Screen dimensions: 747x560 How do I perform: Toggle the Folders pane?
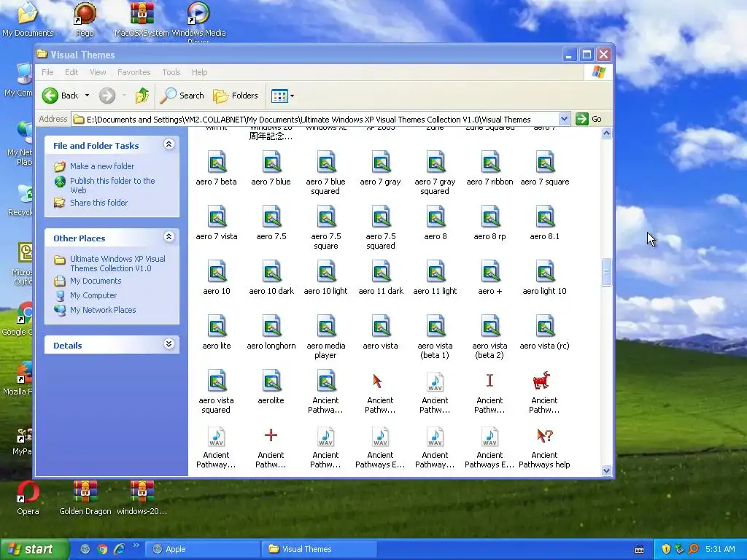point(236,96)
